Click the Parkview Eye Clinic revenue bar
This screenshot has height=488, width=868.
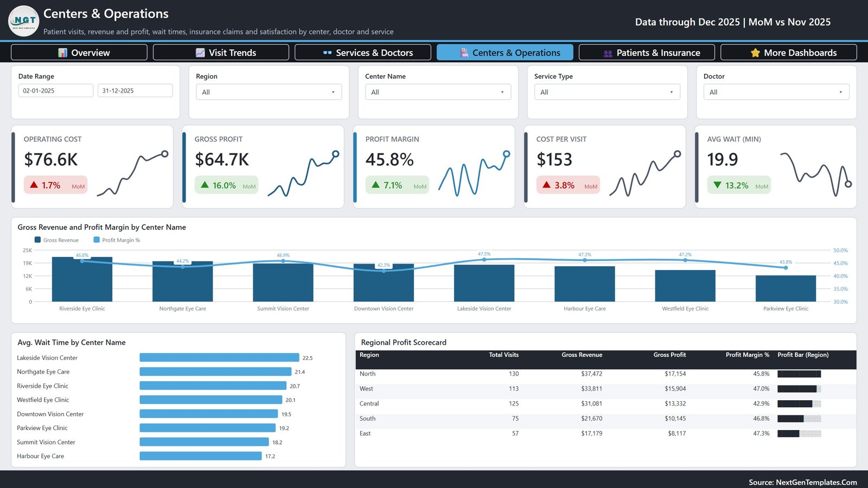[x=786, y=288]
